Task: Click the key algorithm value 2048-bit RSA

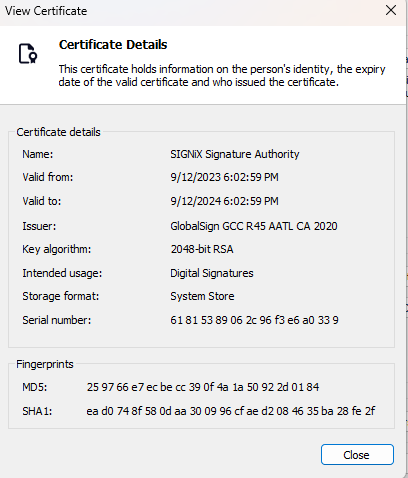Action: [202, 249]
